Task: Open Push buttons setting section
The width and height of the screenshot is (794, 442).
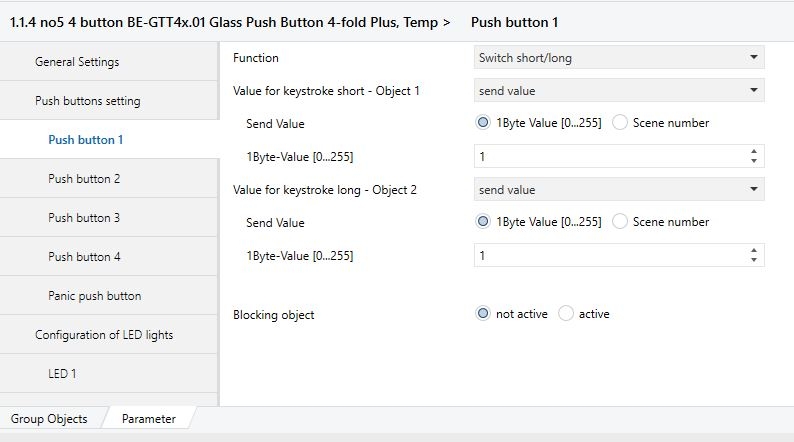Action: pyautogui.click(x=87, y=101)
